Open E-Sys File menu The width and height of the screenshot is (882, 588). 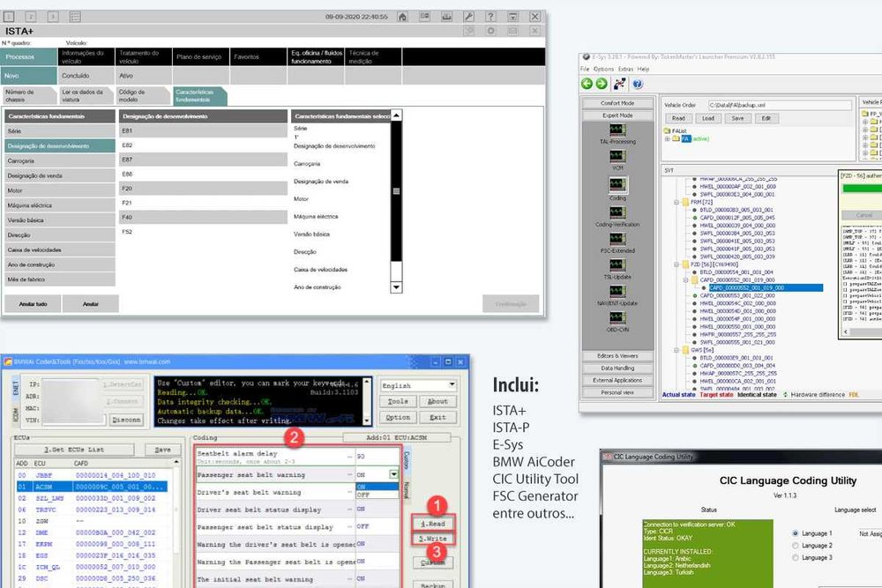585,69
